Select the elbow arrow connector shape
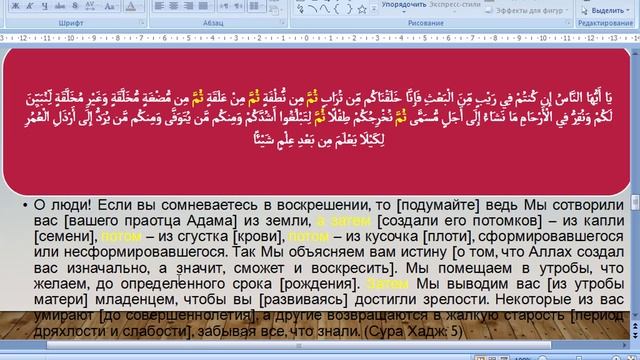The height and width of the screenshot is (360, 640). pyautogui.click(x=301, y=9)
